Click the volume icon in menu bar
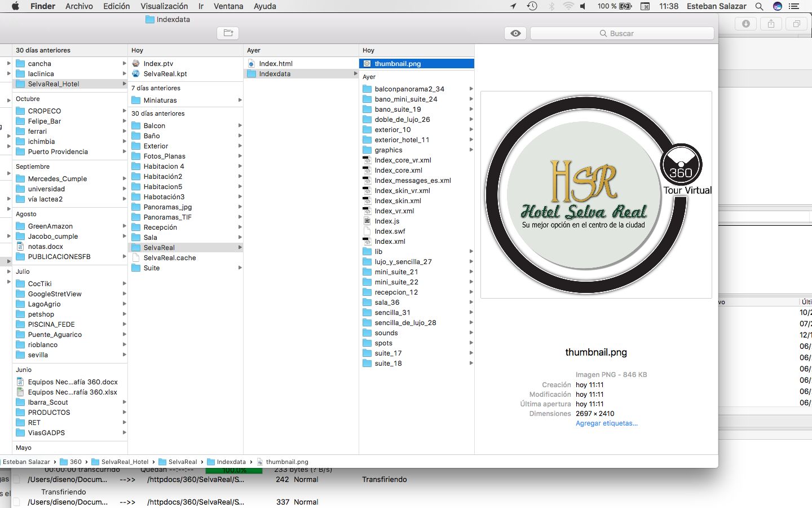 click(583, 6)
